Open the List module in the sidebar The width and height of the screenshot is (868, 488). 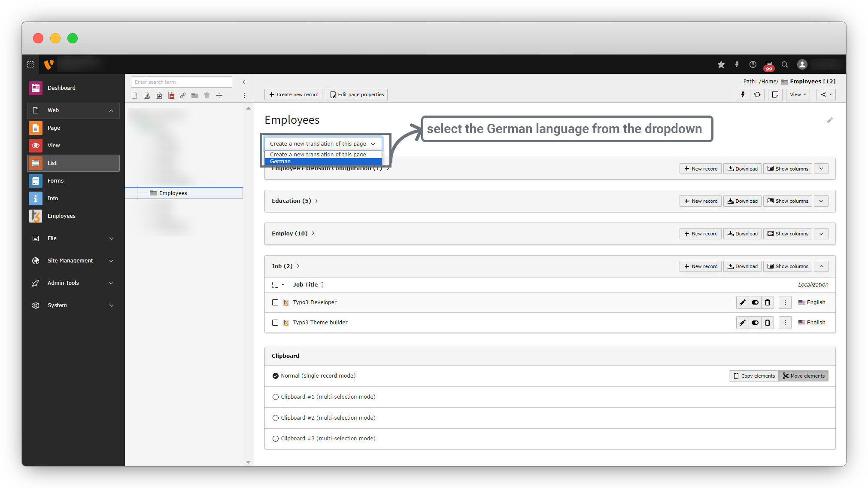pyautogui.click(x=73, y=163)
